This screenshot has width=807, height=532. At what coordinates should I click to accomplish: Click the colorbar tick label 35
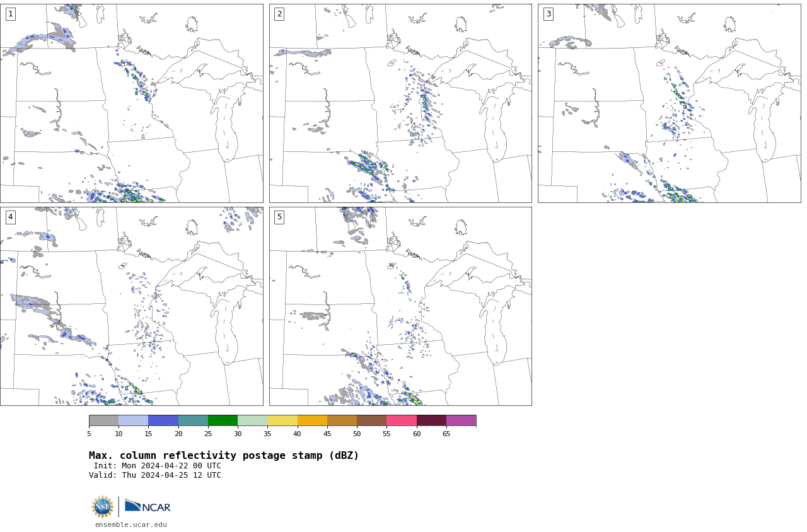[x=267, y=434]
